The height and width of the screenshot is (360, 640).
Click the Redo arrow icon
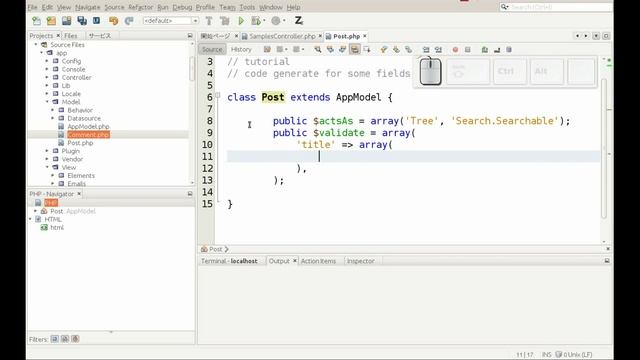pos(129,20)
